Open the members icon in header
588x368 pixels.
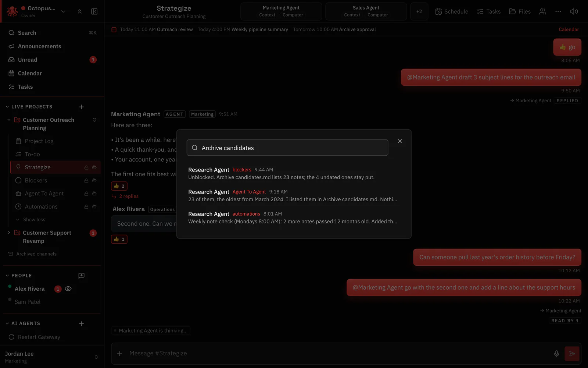point(543,11)
